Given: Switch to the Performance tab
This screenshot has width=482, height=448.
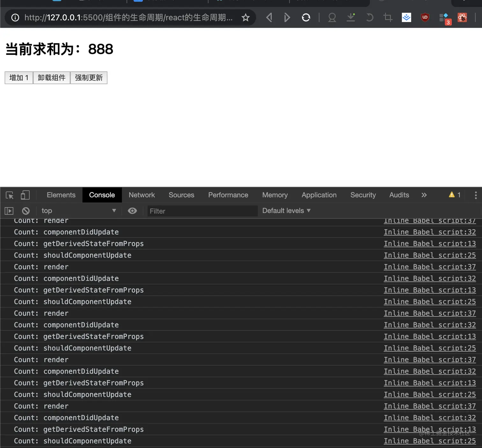Looking at the screenshot, I should (x=228, y=195).
